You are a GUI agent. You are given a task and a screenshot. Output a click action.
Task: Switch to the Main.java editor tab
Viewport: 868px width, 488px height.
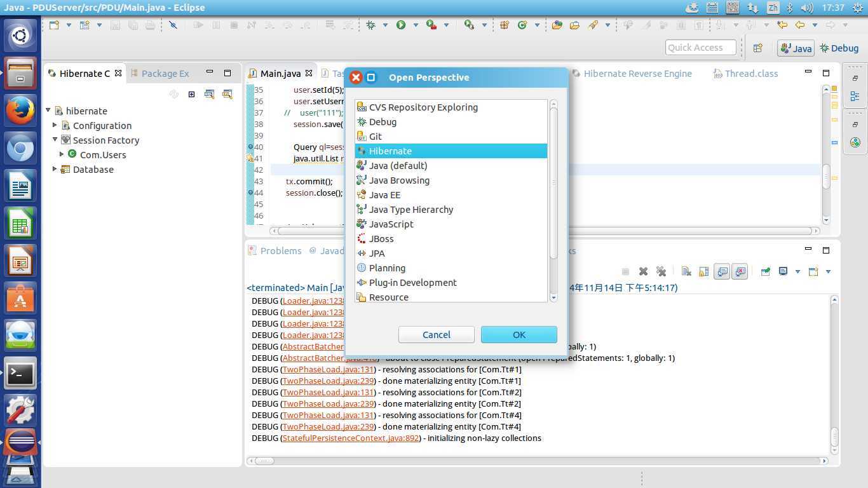pyautogui.click(x=280, y=74)
